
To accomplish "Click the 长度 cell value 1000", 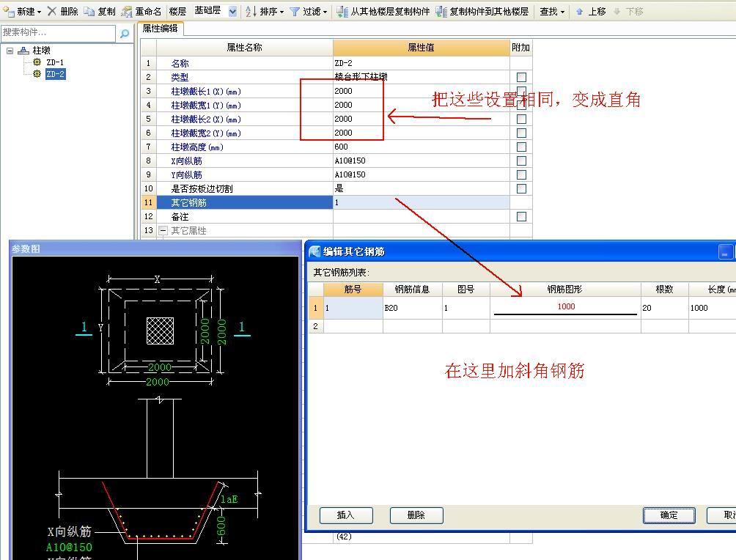I will click(712, 308).
